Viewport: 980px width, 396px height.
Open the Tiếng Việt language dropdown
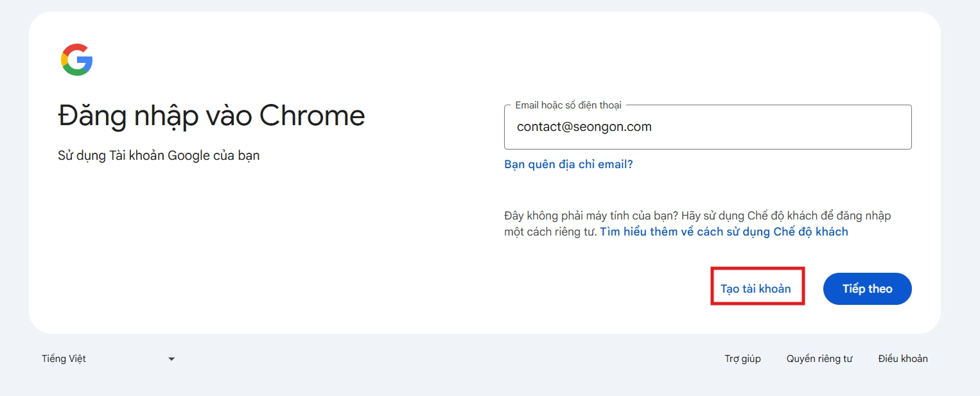point(108,359)
